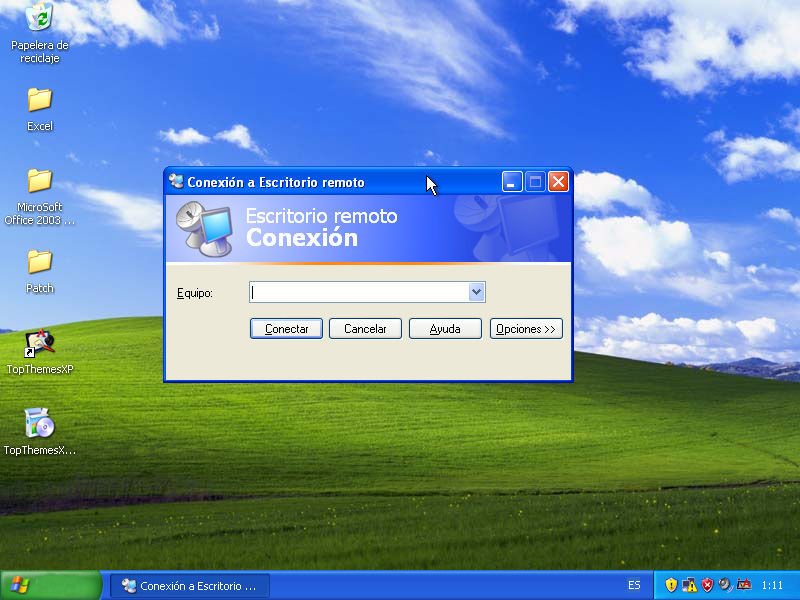Open Ayuda for Remote Desktop
Image resolution: width=800 pixels, height=600 pixels.
coord(445,329)
